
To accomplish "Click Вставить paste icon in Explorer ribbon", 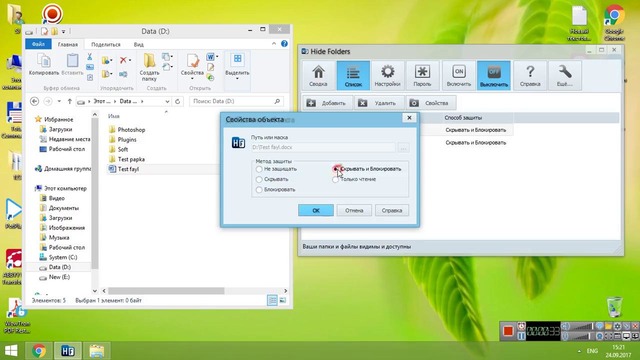I will [72, 64].
